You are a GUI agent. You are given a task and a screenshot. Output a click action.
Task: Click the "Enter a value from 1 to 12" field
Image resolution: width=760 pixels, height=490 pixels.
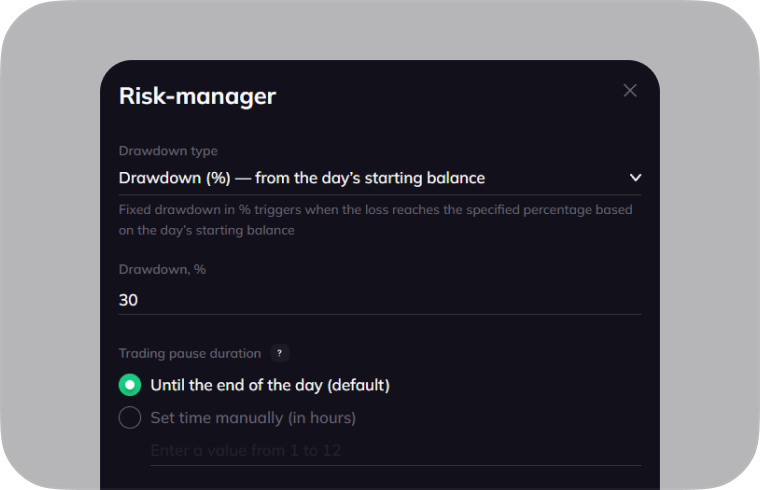(395, 451)
